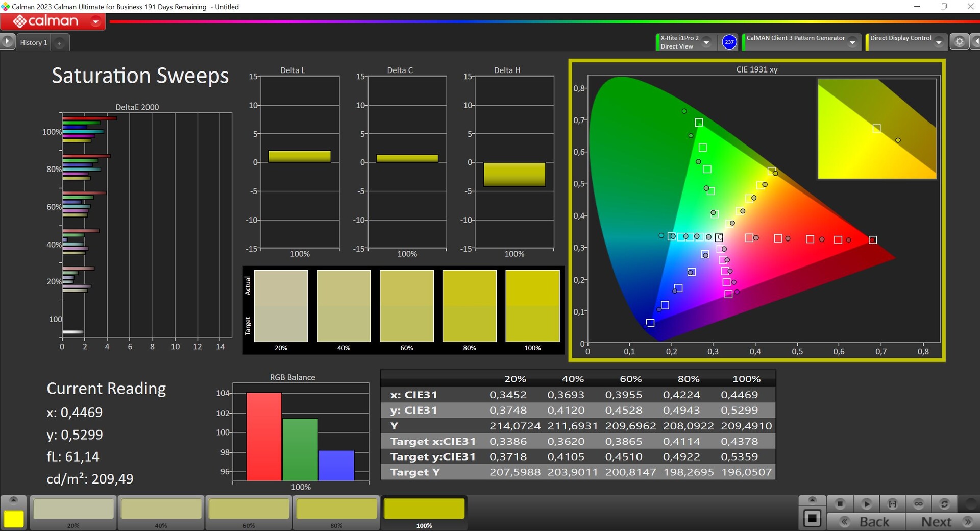
Task: Click the black square pattern window button
Action: [812, 519]
